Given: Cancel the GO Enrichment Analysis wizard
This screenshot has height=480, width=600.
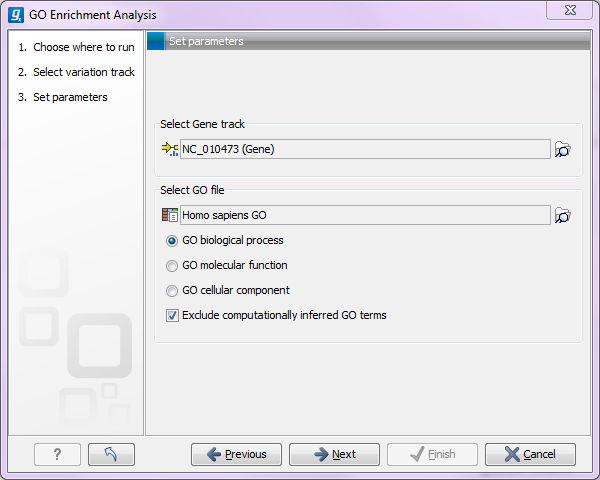Looking at the screenshot, I should pyautogui.click(x=530, y=454).
